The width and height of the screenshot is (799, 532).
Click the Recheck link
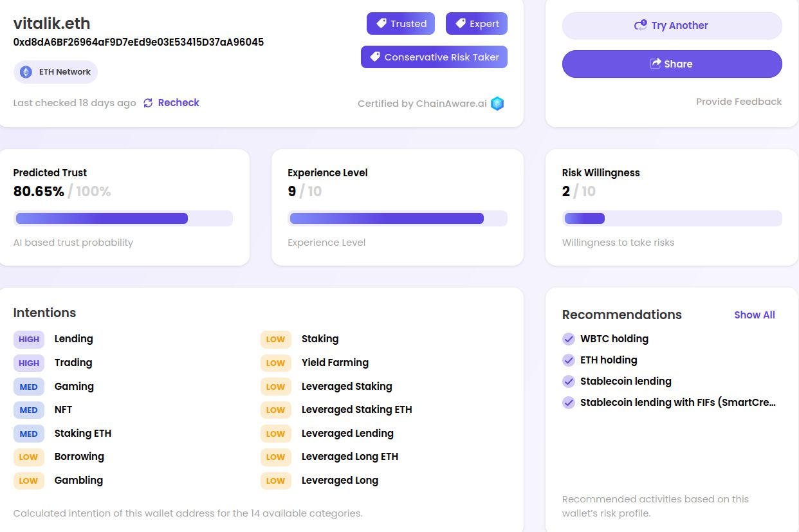(x=178, y=103)
